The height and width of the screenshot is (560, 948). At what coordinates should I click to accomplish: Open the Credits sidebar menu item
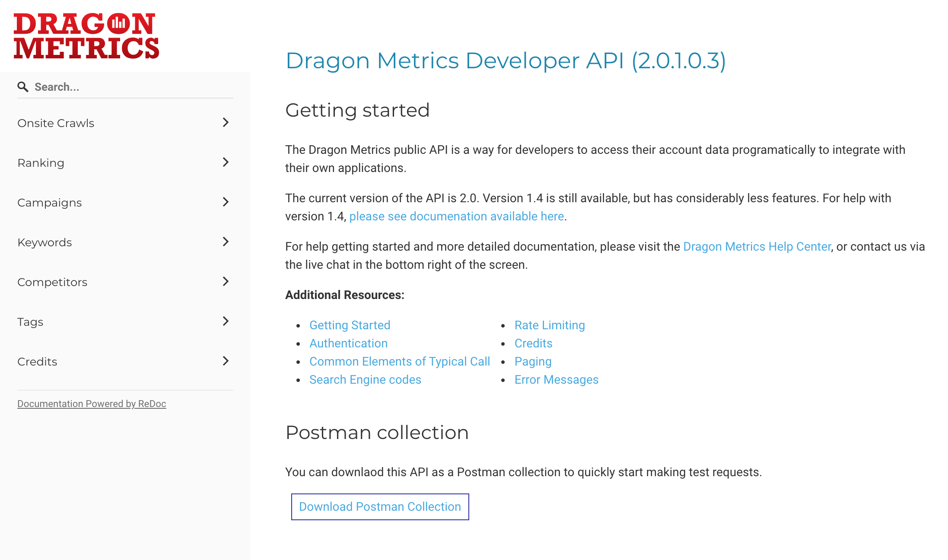[37, 362]
